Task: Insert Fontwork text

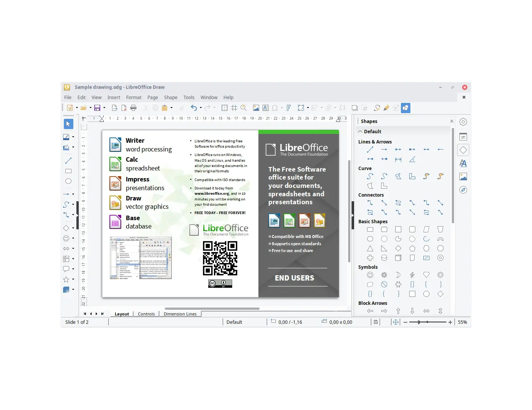Action: click(289, 108)
